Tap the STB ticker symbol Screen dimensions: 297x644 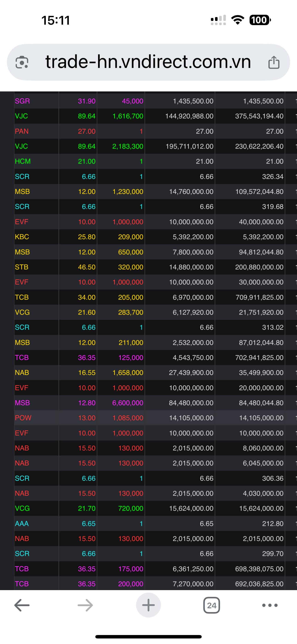point(22,267)
